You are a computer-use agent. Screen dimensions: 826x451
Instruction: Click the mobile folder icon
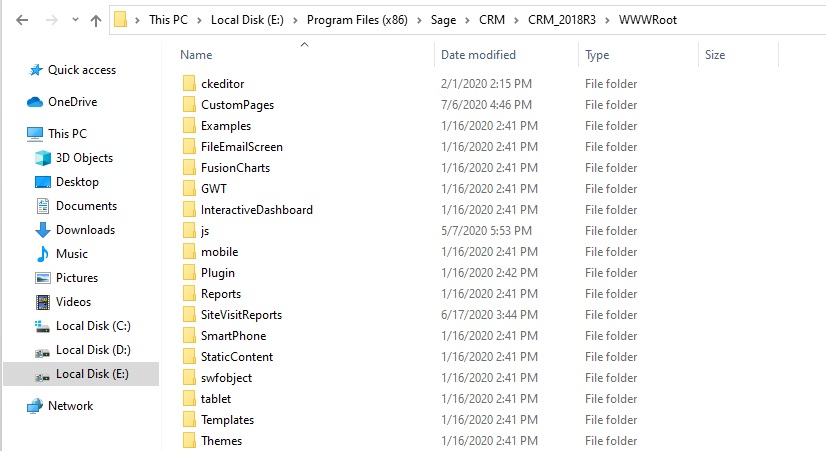[x=189, y=252]
